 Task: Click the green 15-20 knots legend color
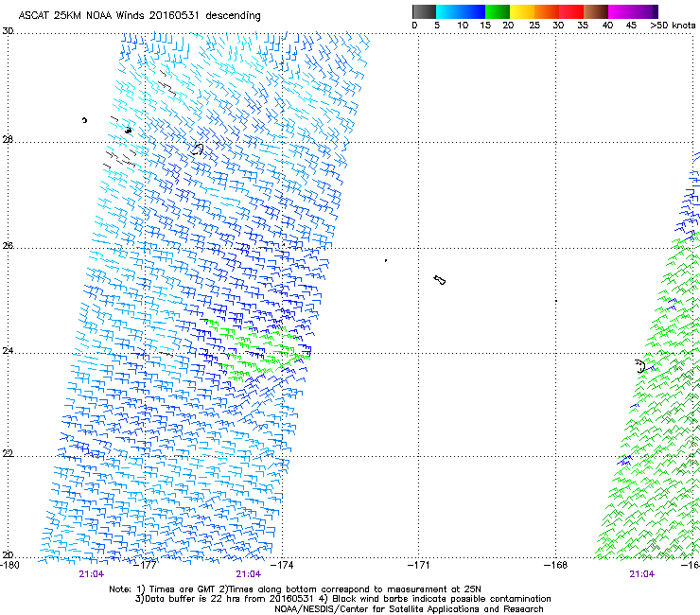point(498,11)
